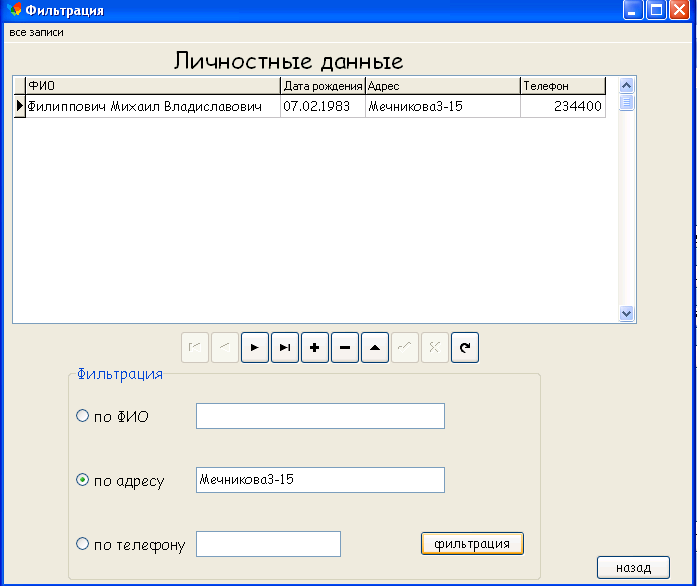Click grid scrollbar down arrow
Viewport: 697px width, 586px height.
(626, 313)
